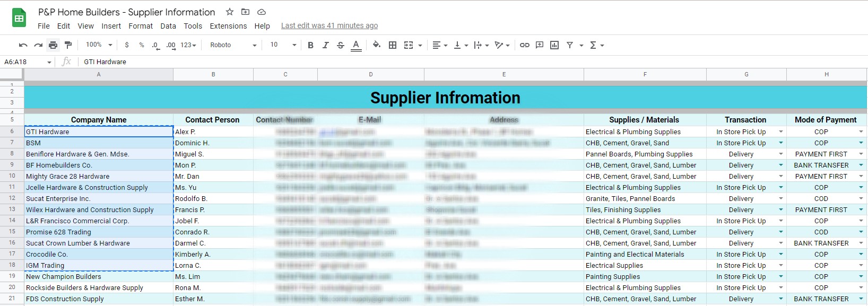Open payment dropdown in row 16 BANK TRANSFER
The image size is (868, 306).
pyautogui.click(x=861, y=243)
